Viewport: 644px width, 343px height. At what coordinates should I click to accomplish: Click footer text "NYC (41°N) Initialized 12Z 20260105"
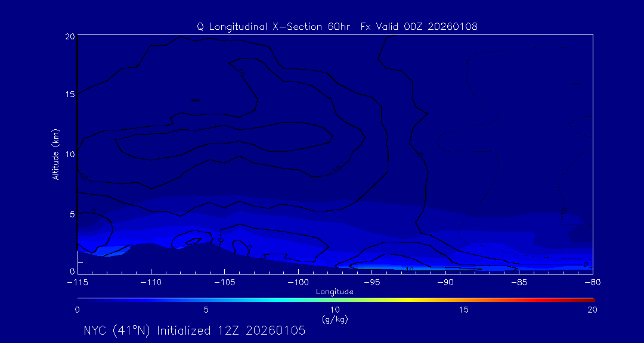tap(194, 330)
